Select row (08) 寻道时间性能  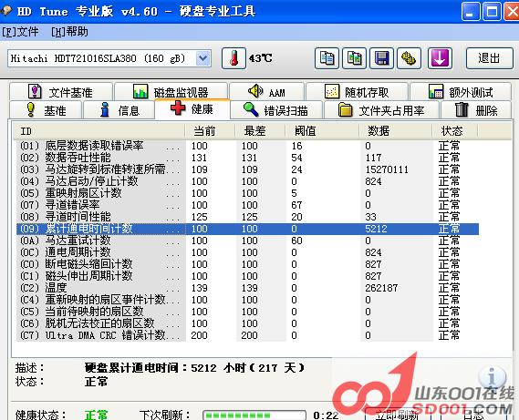(x=247, y=217)
